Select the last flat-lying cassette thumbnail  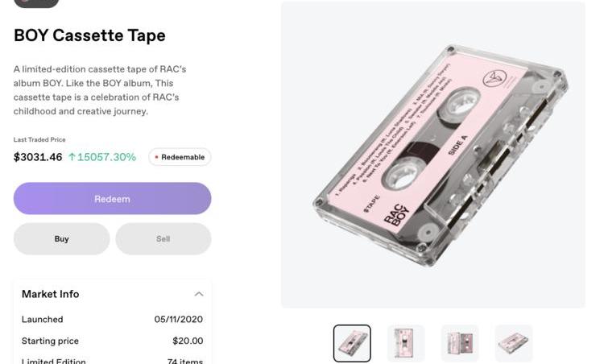514,343
